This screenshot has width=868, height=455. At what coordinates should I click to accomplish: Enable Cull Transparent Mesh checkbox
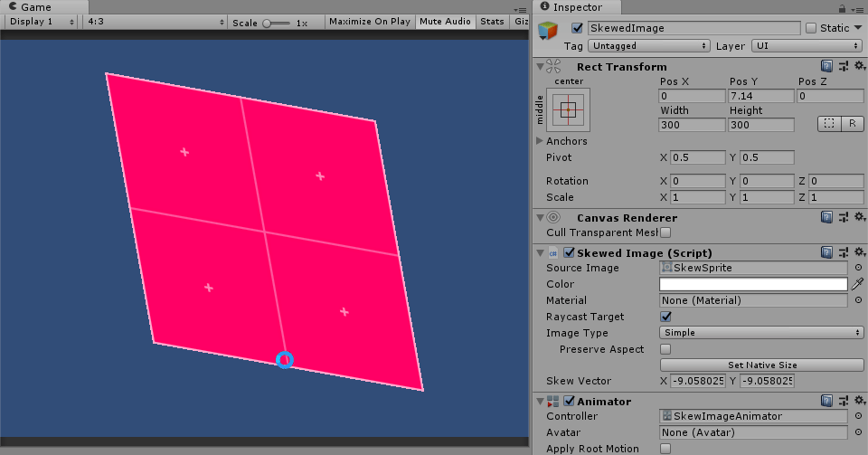click(x=665, y=232)
